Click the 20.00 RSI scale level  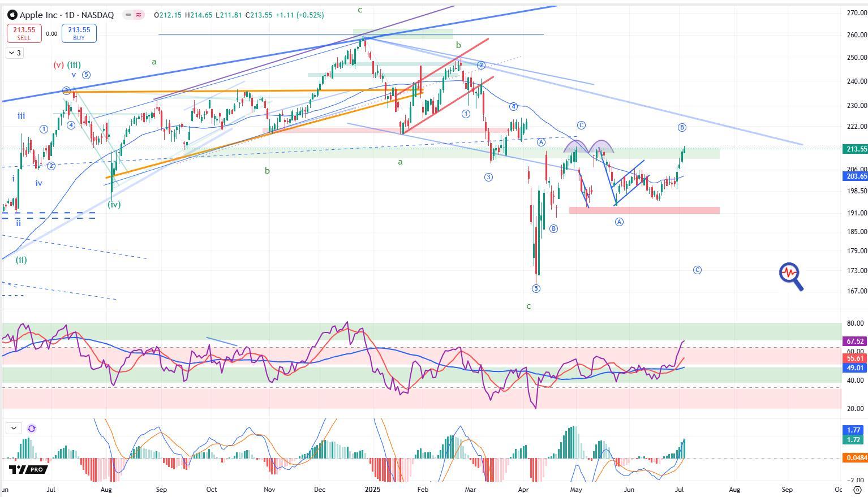[x=856, y=408]
